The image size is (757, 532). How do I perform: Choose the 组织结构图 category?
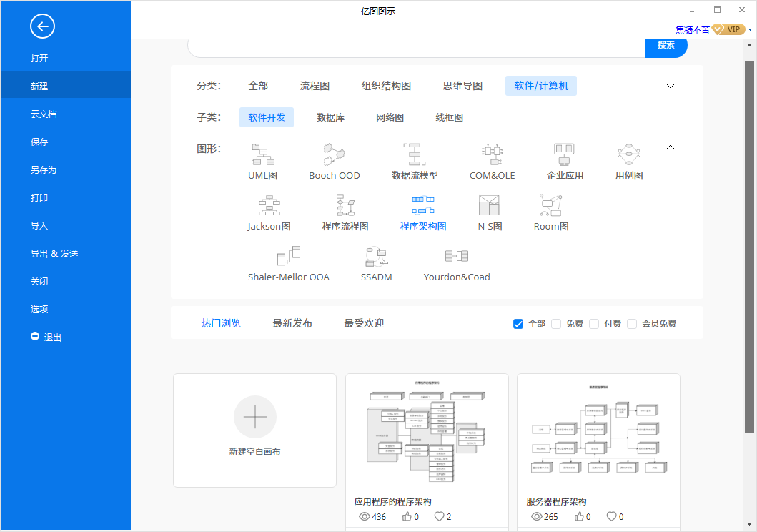pyautogui.click(x=386, y=86)
